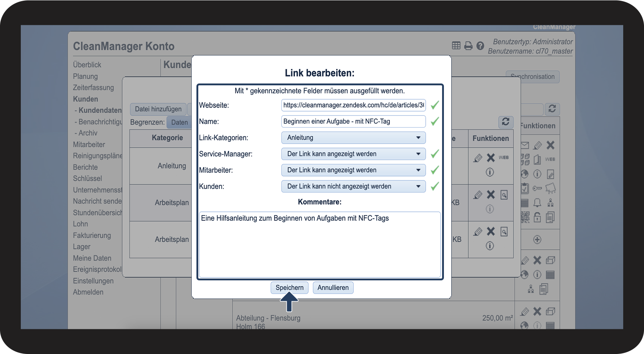Click the customer search field beside refresh

532,109
